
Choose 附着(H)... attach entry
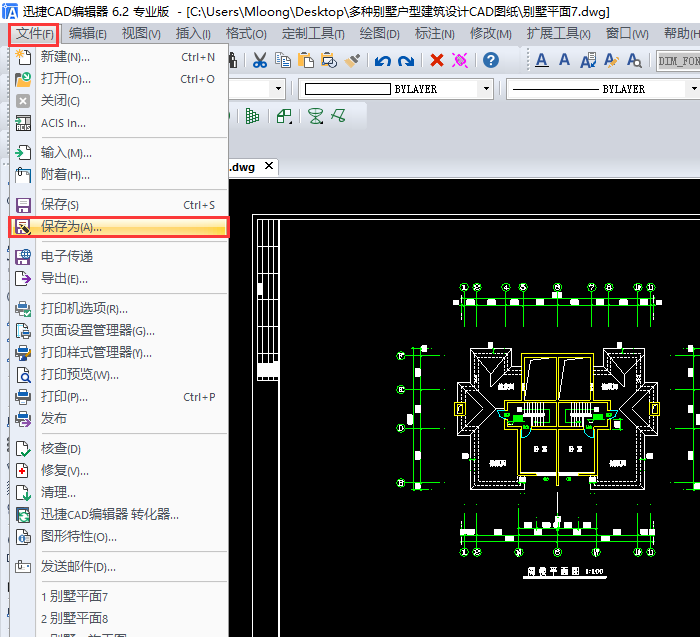coord(119,175)
